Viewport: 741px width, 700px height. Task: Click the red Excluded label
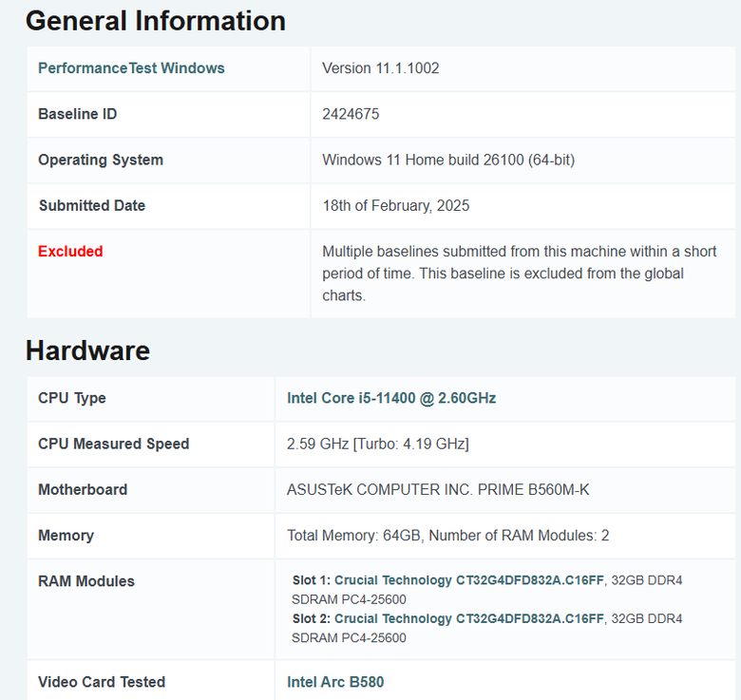[x=70, y=252]
